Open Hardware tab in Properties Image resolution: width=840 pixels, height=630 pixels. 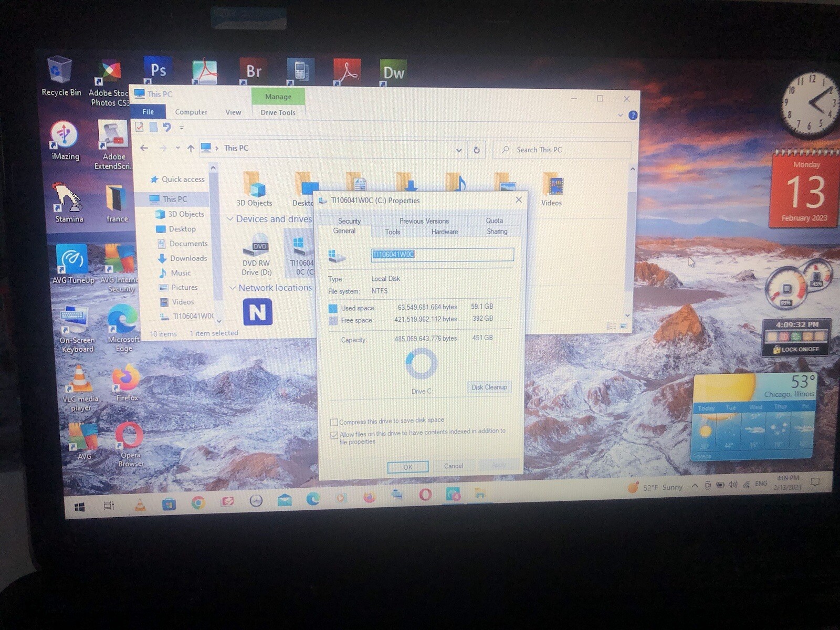[445, 232]
